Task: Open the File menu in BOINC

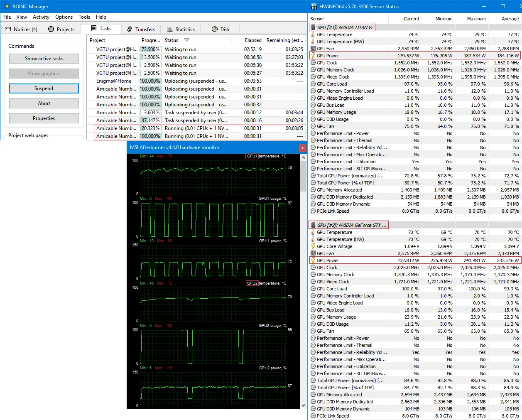Action: coord(7,17)
